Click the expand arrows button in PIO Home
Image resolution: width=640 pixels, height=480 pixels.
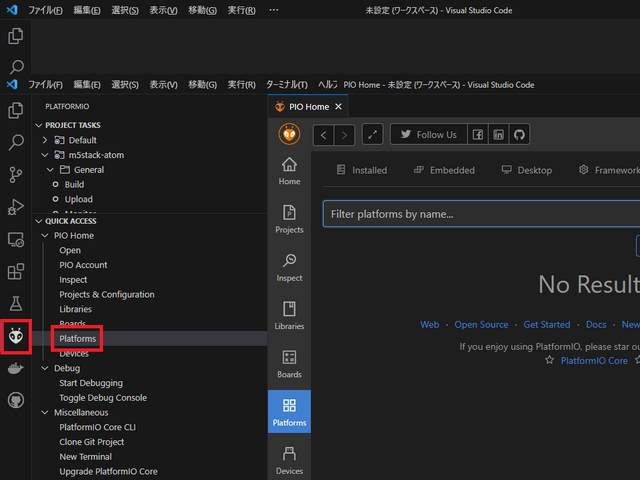point(372,134)
